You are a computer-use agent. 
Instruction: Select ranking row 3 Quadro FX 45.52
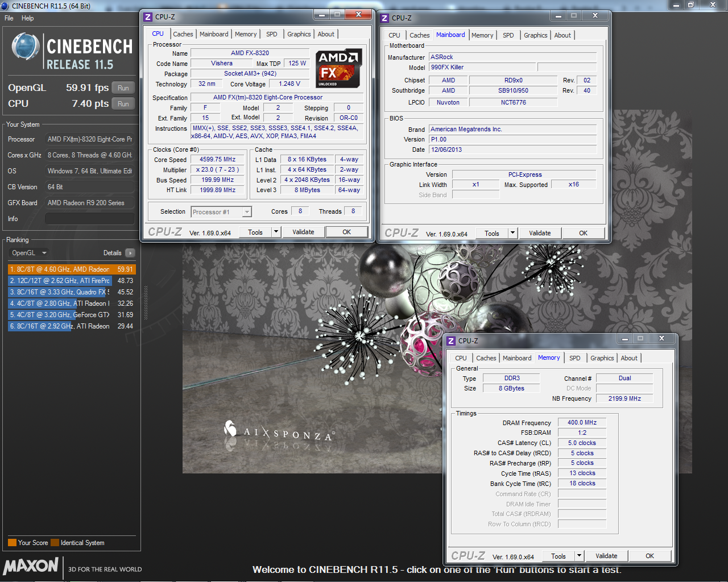(72, 292)
